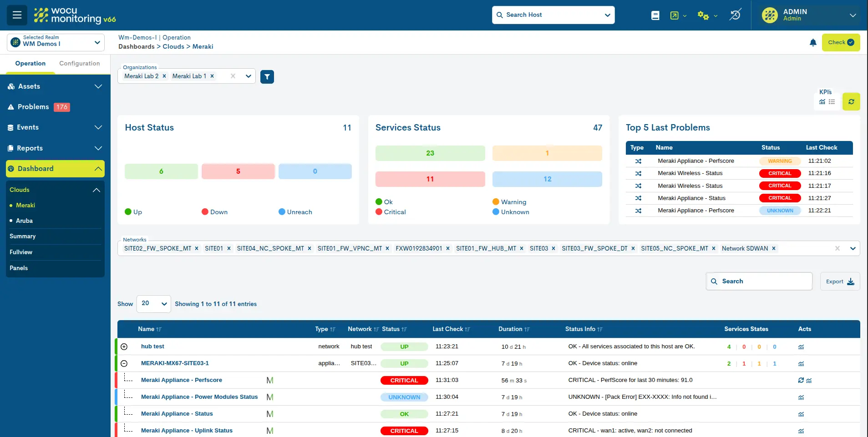Open chart action for hub test row
Image resolution: width=868 pixels, height=437 pixels.
coord(801,347)
